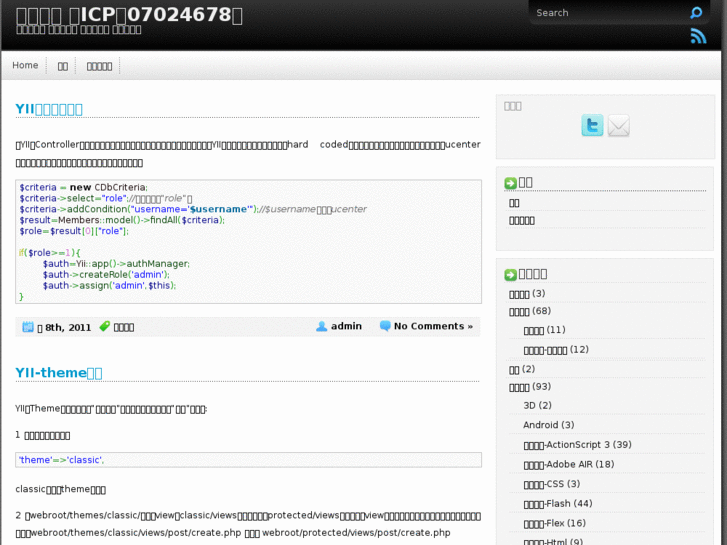The height and width of the screenshot is (545, 727).
Task: Focus the Search input field
Action: tap(610, 13)
